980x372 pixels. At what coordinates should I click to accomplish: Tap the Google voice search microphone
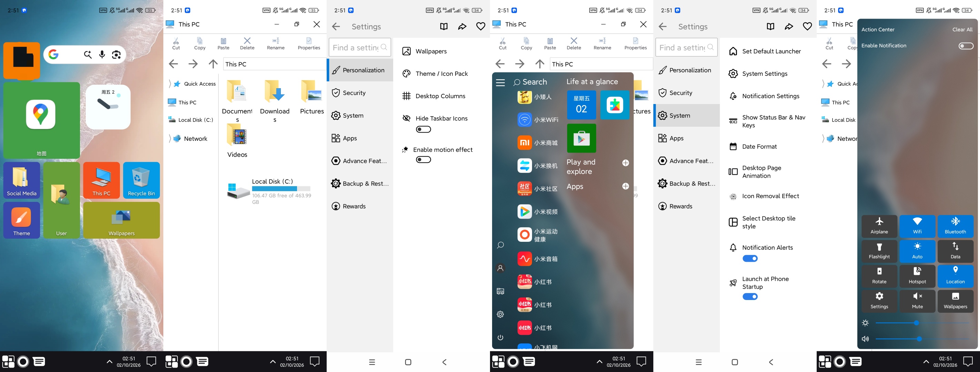point(102,55)
